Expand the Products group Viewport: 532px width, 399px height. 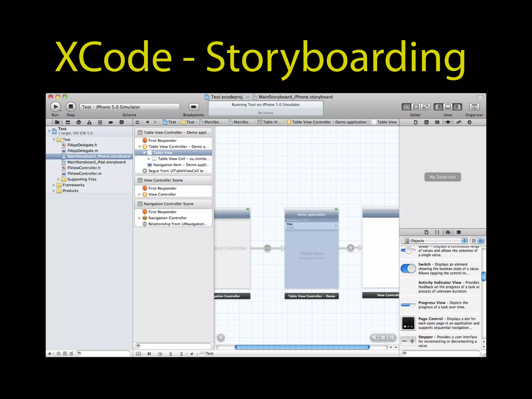point(54,191)
